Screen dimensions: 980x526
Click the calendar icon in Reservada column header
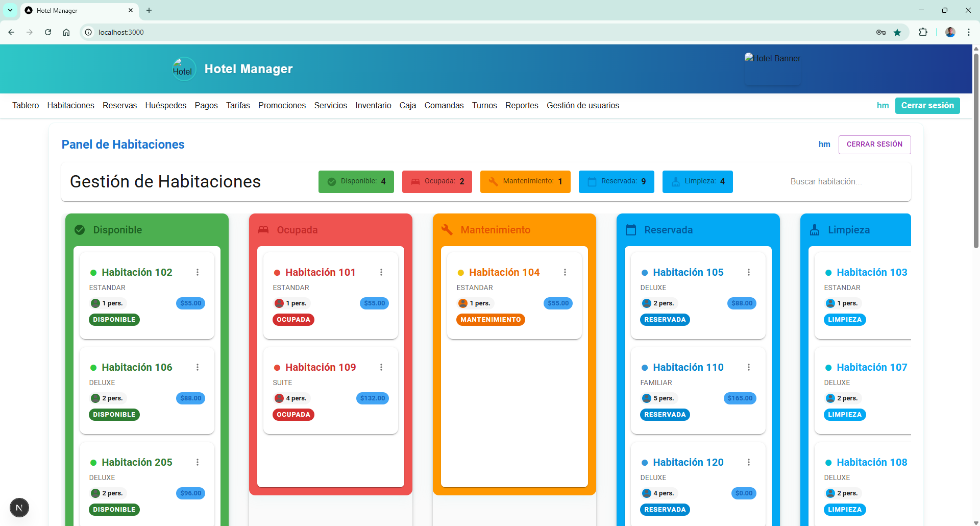(631, 230)
